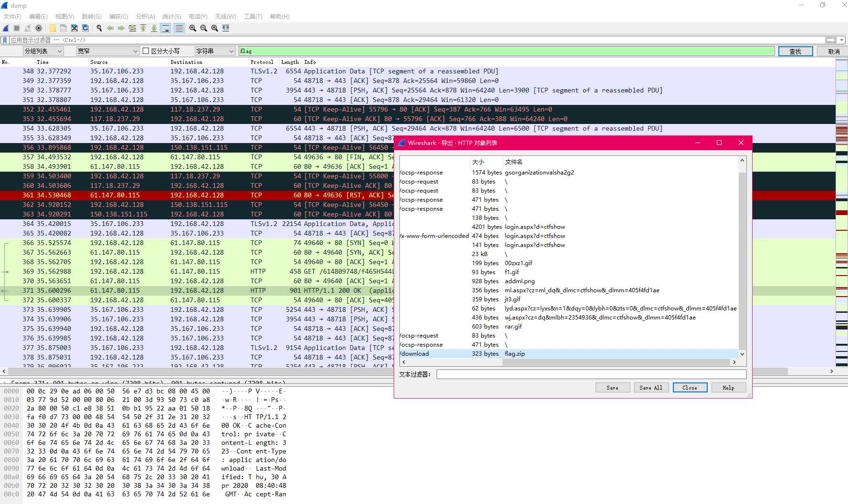Jump to first packet icon

143,28
